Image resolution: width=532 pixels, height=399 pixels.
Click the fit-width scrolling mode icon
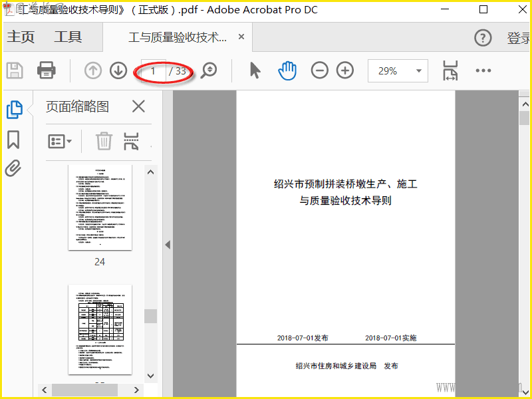click(450, 70)
